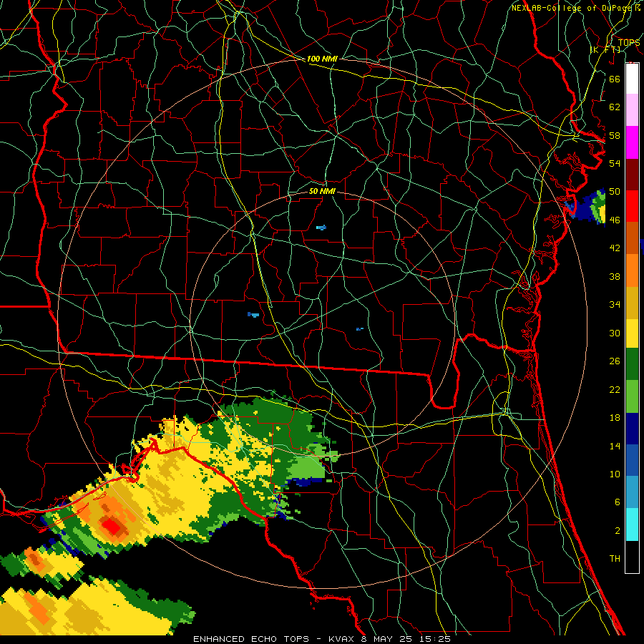Click the legend value '38'
Image resolution: width=644 pixels, height=644 pixels.
coord(615,277)
